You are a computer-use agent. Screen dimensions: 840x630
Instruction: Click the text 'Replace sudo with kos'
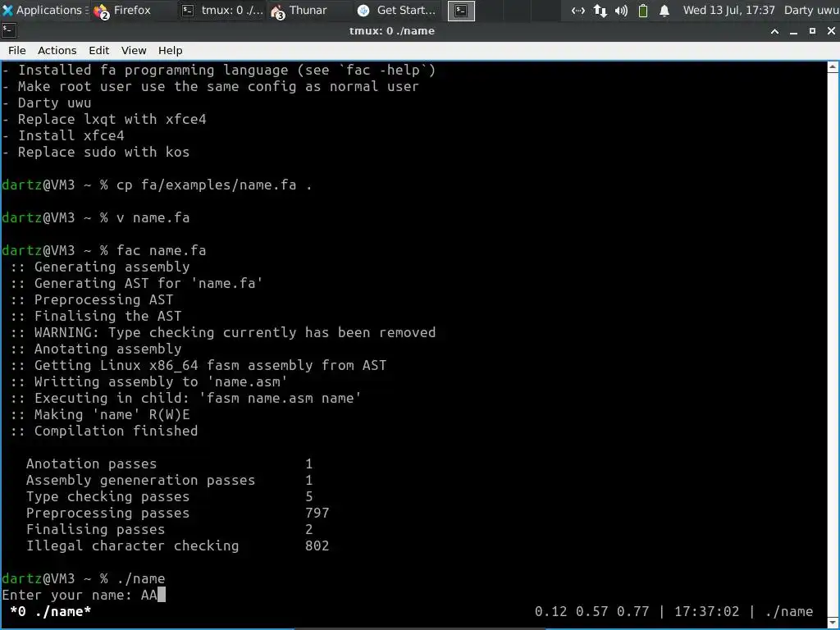point(103,152)
